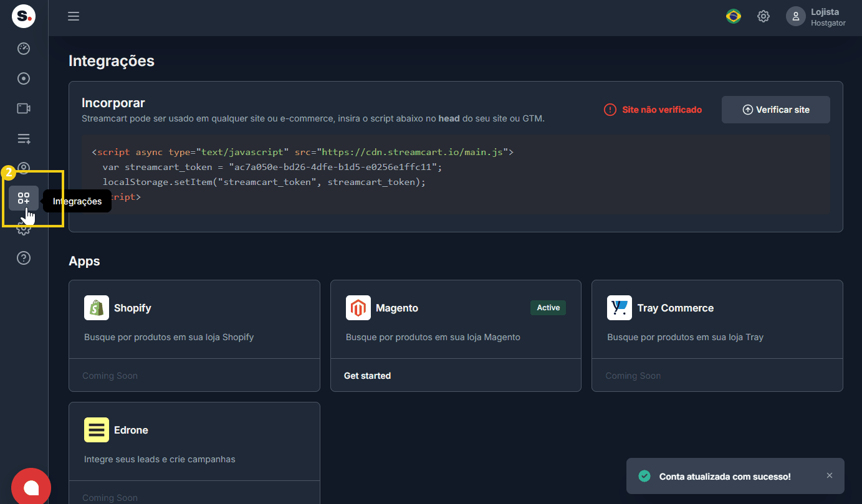Click the user avatar icon

(x=796, y=16)
